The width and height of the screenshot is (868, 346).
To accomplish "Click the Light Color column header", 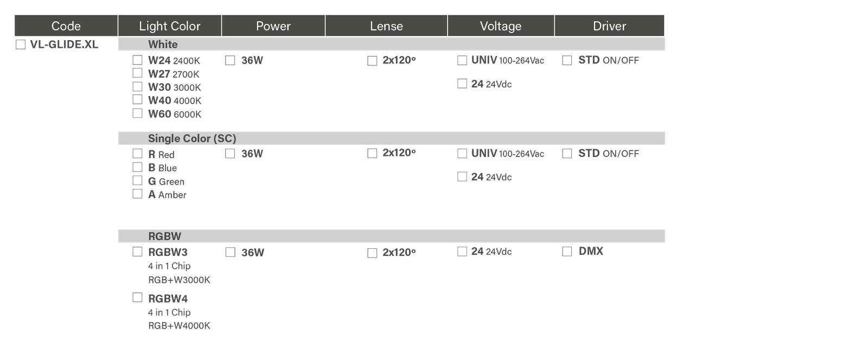I will point(170,26).
